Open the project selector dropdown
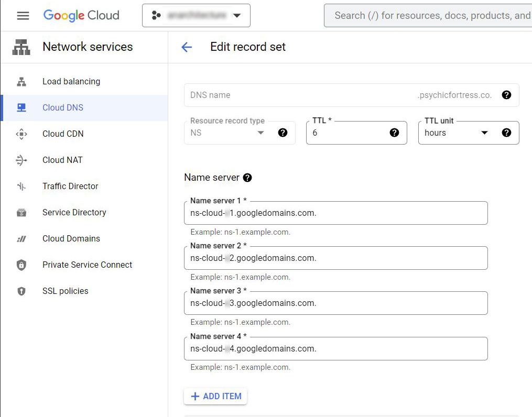Image resolution: width=532 pixels, height=417 pixels. pos(196,16)
